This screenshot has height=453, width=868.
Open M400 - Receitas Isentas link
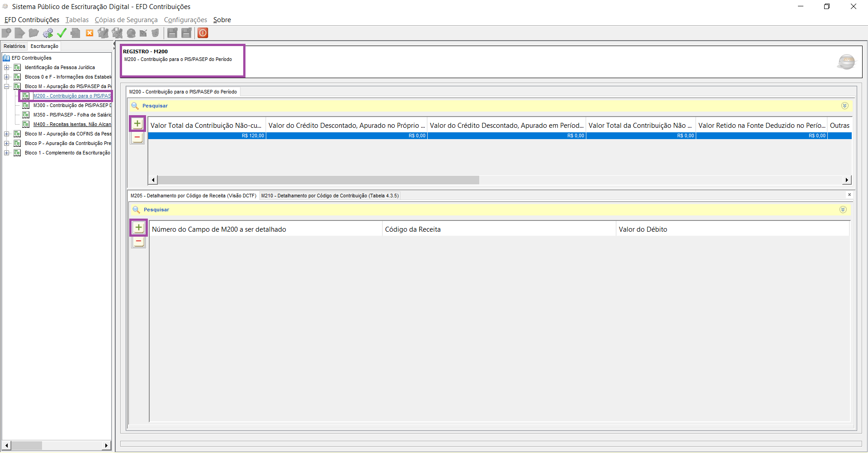point(71,125)
